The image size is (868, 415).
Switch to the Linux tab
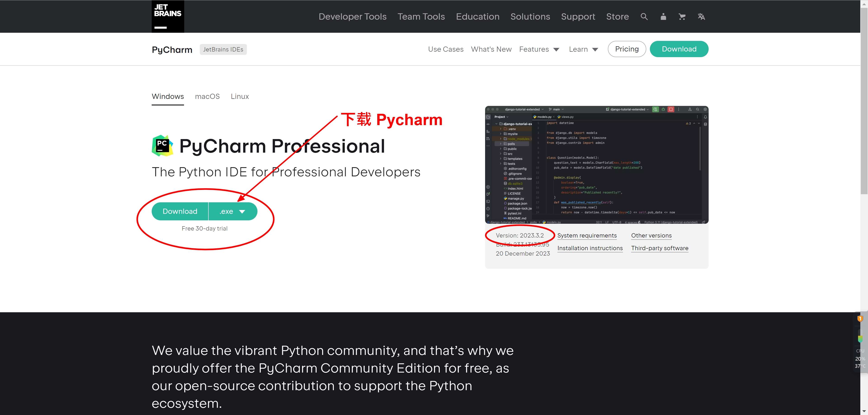[240, 97]
